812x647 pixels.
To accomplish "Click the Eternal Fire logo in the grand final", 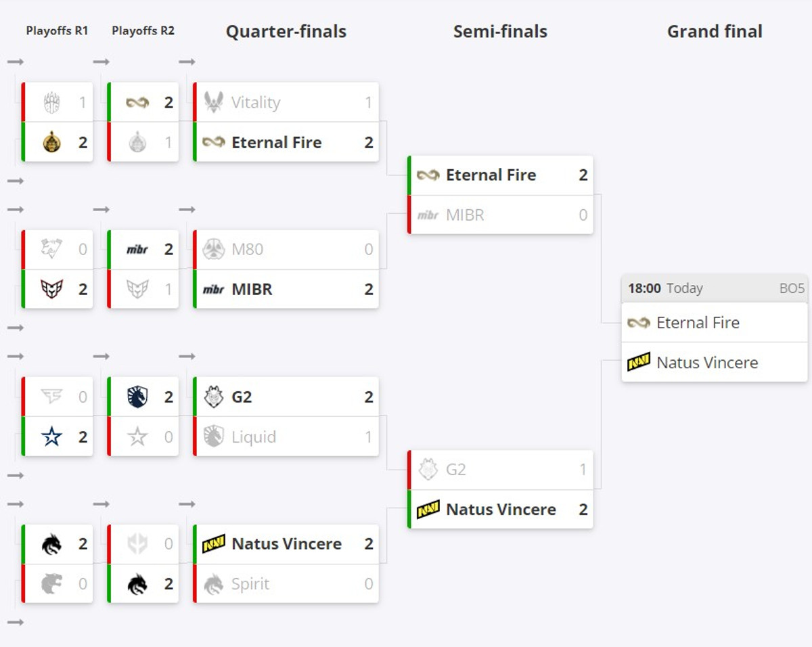I will pos(639,323).
